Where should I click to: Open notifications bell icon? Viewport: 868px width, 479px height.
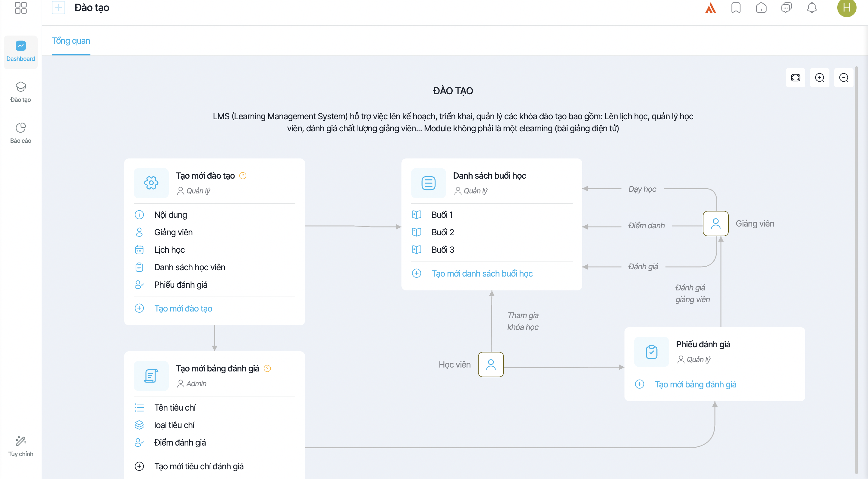click(x=812, y=8)
